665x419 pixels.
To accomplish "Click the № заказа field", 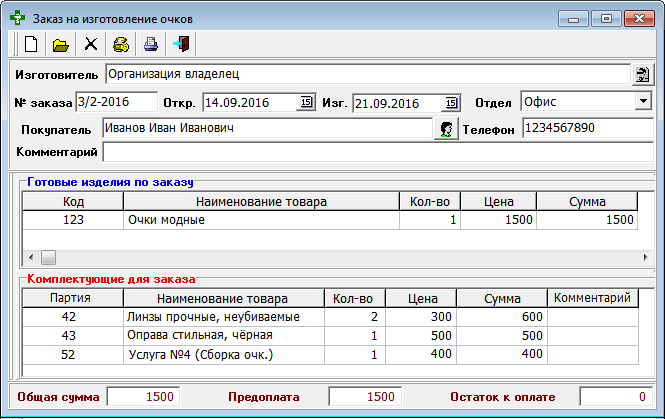I will [116, 102].
